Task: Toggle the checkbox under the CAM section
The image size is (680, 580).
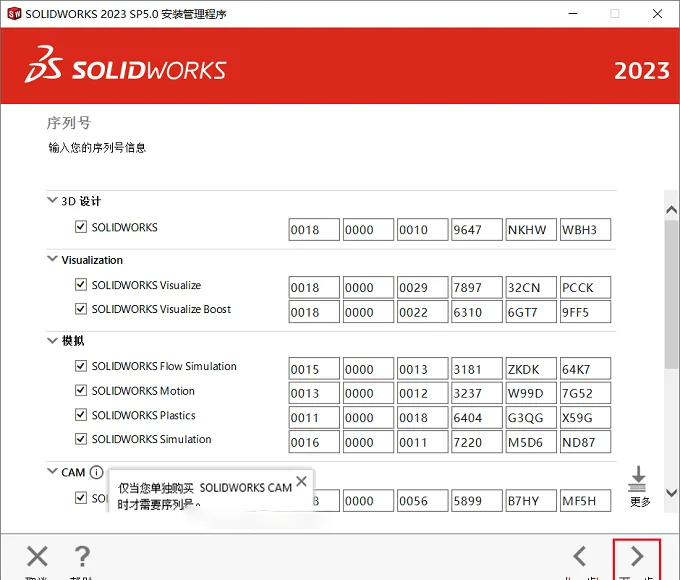Action: click(81, 498)
